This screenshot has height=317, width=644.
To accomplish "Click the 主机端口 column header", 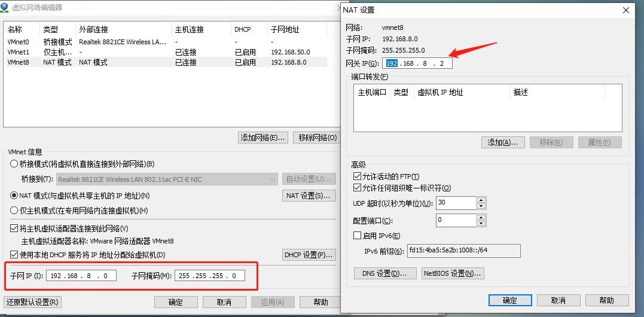I will coord(372,92).
